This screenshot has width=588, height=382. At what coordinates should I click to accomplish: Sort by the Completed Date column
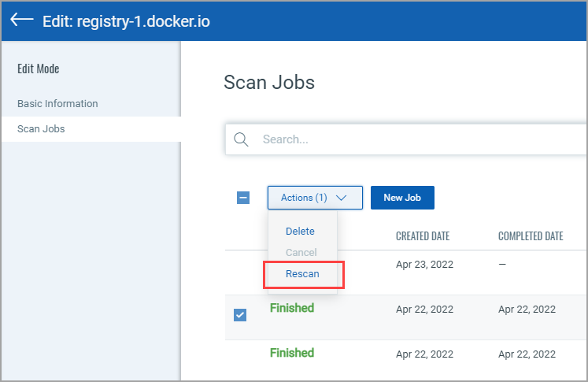pyautogui.click(x=531, y=236)
